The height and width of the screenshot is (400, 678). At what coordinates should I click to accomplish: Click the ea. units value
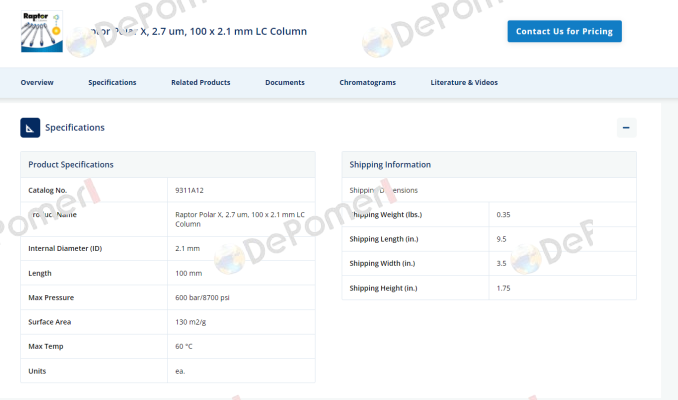pyautogui.click(x=180, y=371)
